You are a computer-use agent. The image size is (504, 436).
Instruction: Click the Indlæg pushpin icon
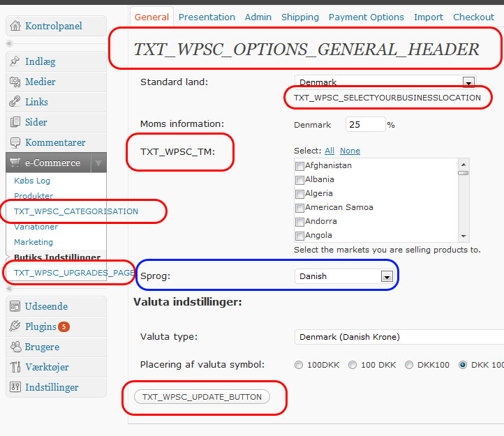tap(15, 61)
